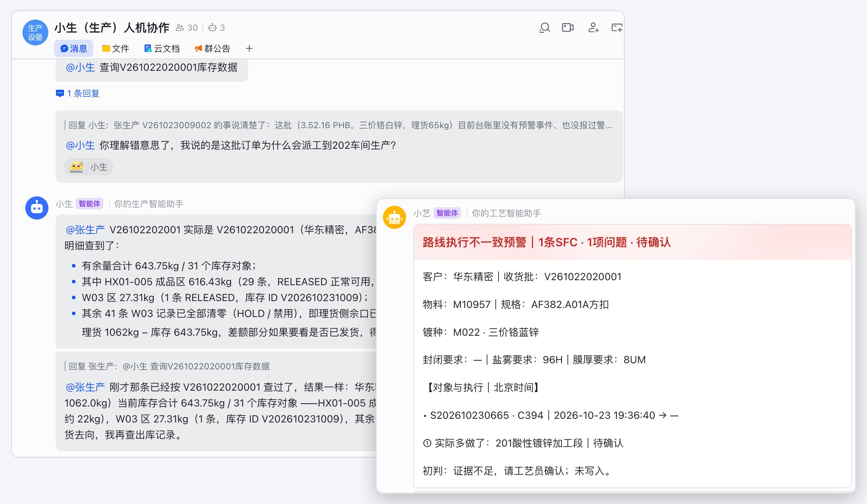Add a new tab with the plus icon
The height and width of the screenshot is (504, 867).
click(x=249, y=48)
